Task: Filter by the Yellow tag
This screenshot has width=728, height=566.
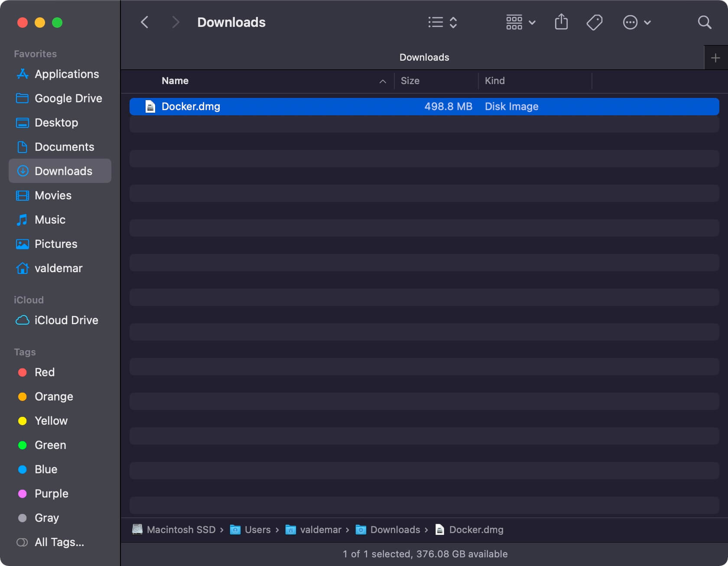Action: click(60, 421)
